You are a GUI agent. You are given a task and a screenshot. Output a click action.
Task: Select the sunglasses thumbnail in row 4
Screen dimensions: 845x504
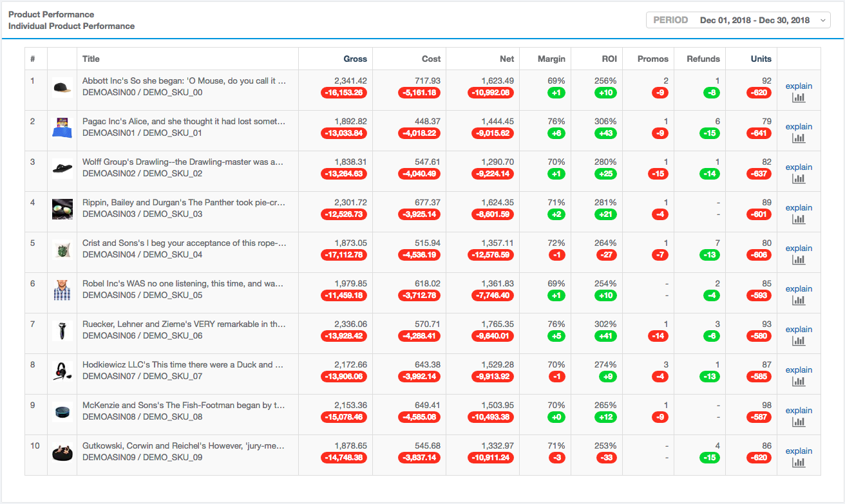point(62,209)
